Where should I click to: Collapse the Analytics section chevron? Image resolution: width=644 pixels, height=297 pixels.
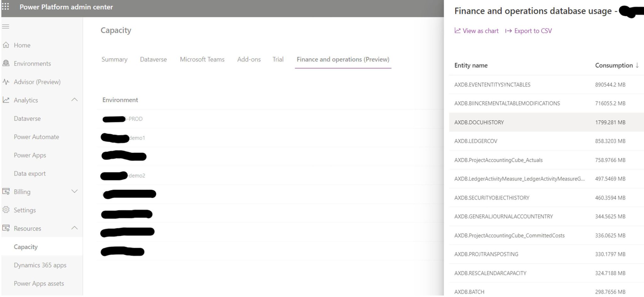(75, 100)
